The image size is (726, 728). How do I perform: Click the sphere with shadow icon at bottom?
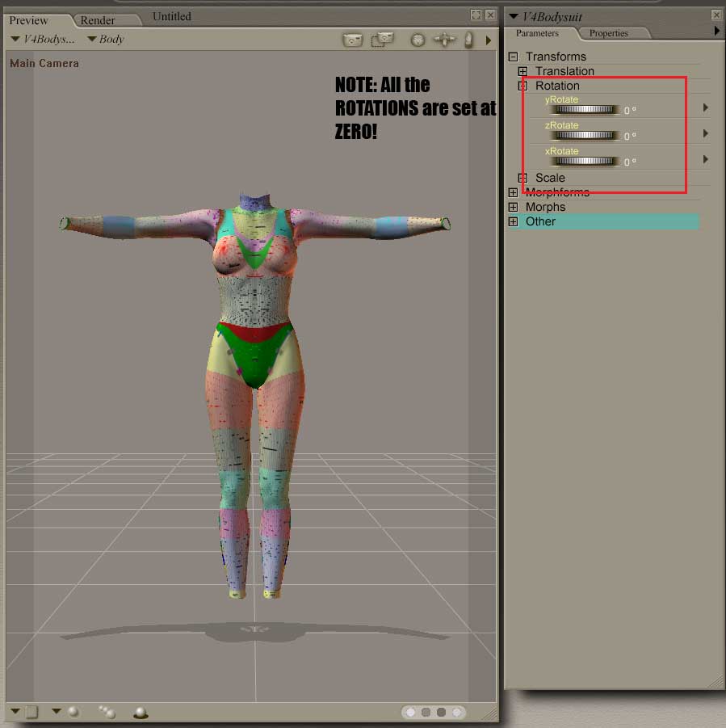141,712
